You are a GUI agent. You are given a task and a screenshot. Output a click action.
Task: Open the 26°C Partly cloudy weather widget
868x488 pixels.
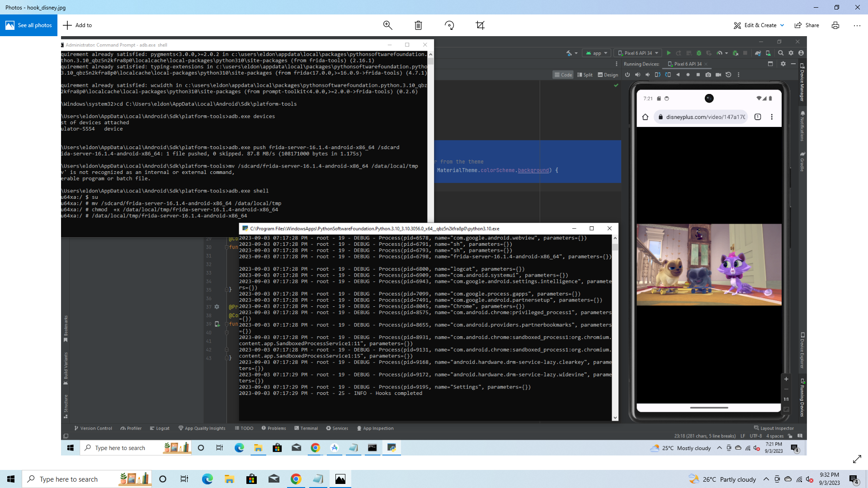point(722,479)
